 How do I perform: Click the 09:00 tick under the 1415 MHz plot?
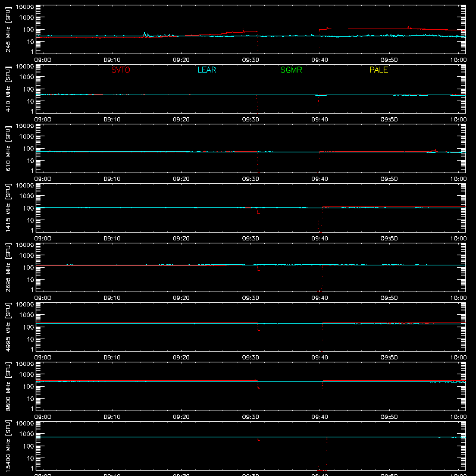tap(43, 239)
